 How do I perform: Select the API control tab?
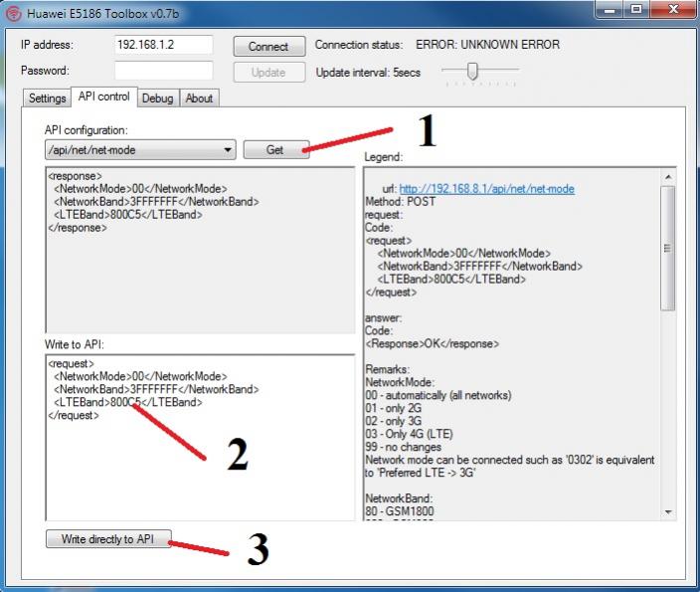(104, 97)
